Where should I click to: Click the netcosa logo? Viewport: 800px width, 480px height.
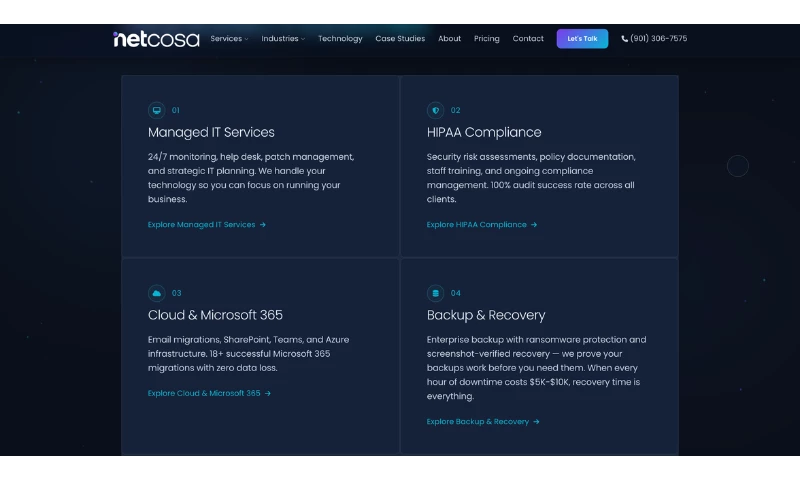click(156, 39)
